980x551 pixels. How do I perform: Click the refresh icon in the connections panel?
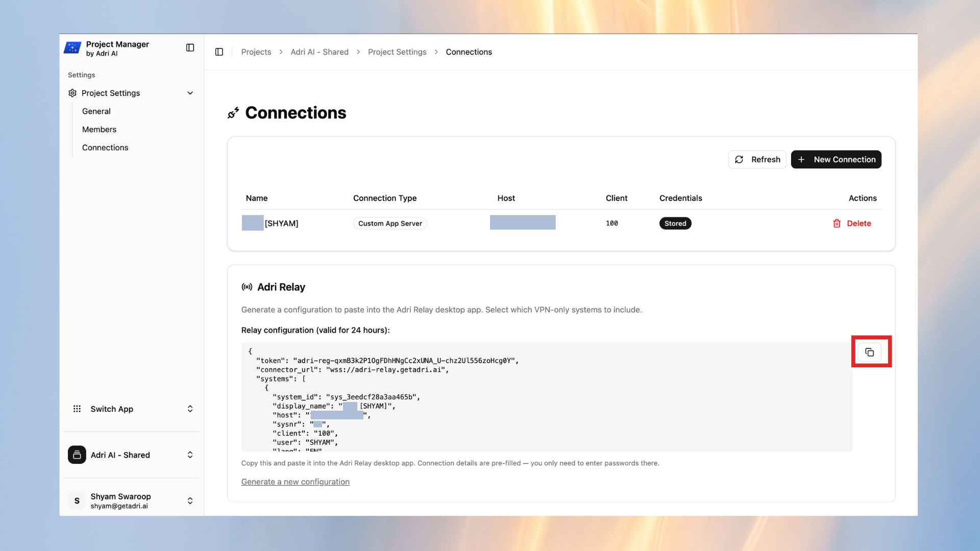coord(739,159)
